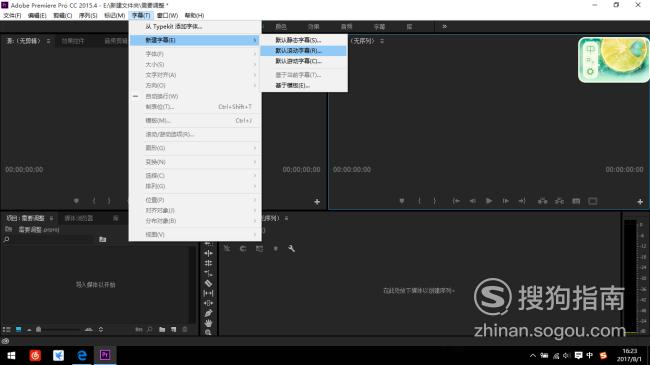Select the Rolling Edit tool

[208, 263]
